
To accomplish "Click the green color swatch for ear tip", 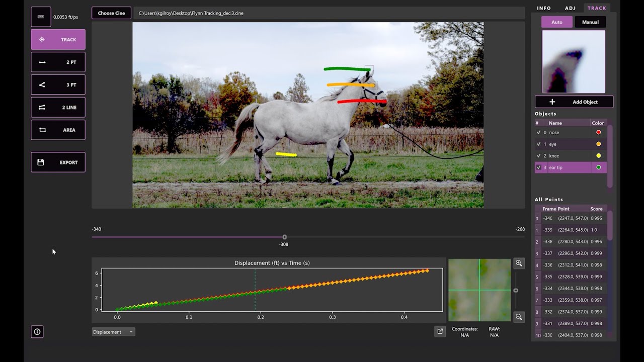I will click(598, 167).
